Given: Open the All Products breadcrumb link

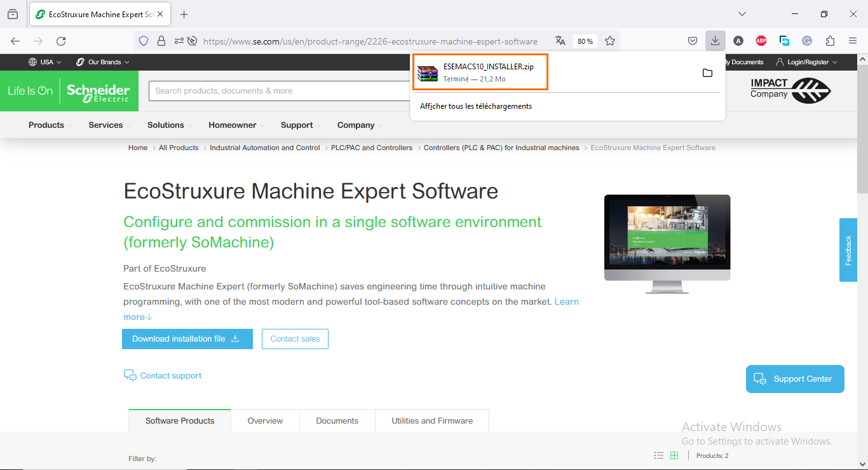Looking at the screenshot, I should click(x=179, y=148).
